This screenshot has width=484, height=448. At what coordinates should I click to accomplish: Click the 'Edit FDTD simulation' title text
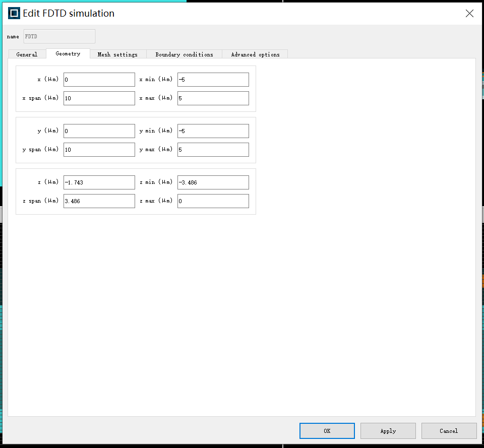(x=69, y=13)
